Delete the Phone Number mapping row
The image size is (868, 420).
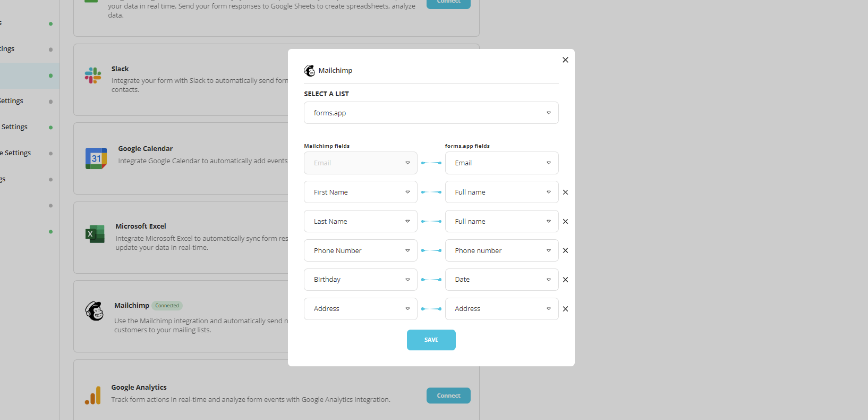[565, 250]
